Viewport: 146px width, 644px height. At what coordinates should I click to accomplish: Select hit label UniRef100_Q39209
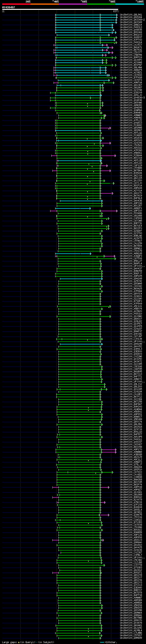(131, 93)
